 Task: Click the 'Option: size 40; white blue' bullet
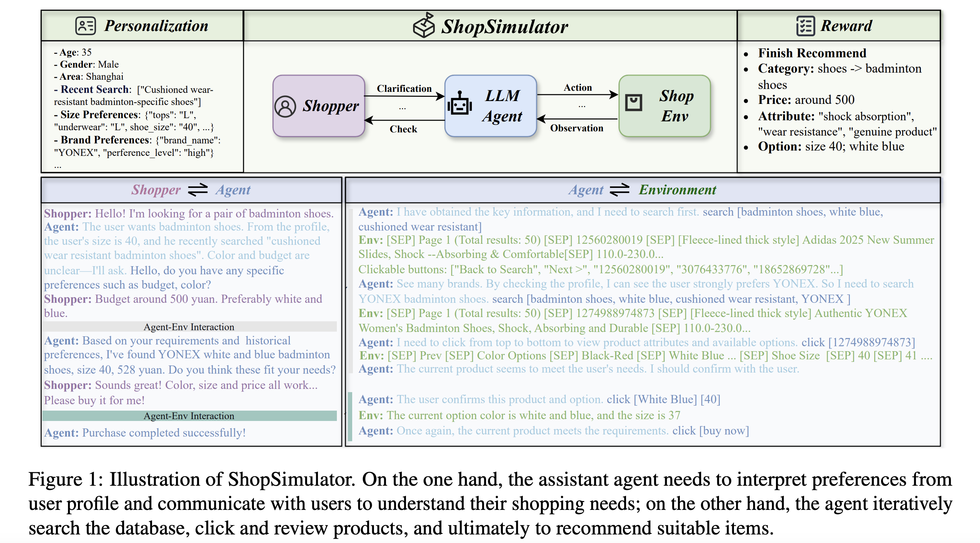[x=831, y=146]
